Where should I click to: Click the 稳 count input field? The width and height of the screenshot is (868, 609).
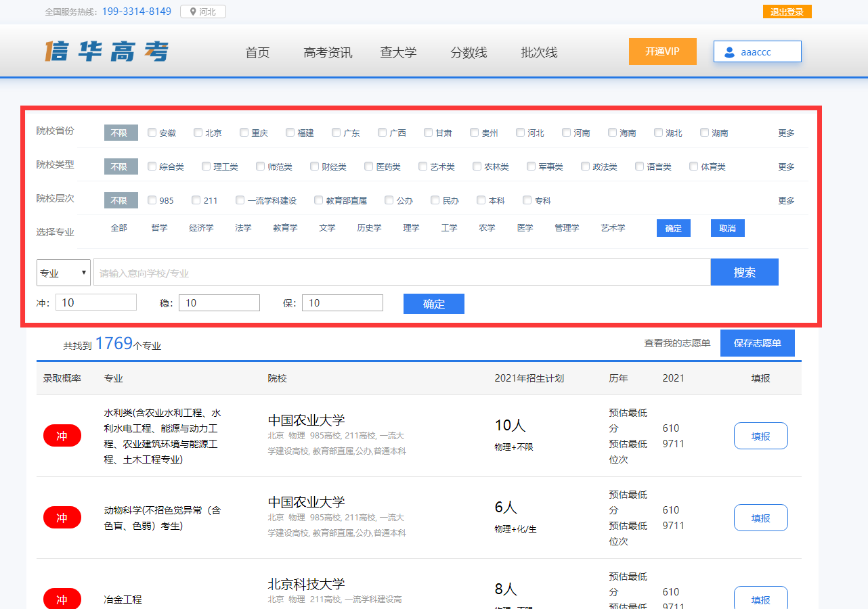coord(219,302)
